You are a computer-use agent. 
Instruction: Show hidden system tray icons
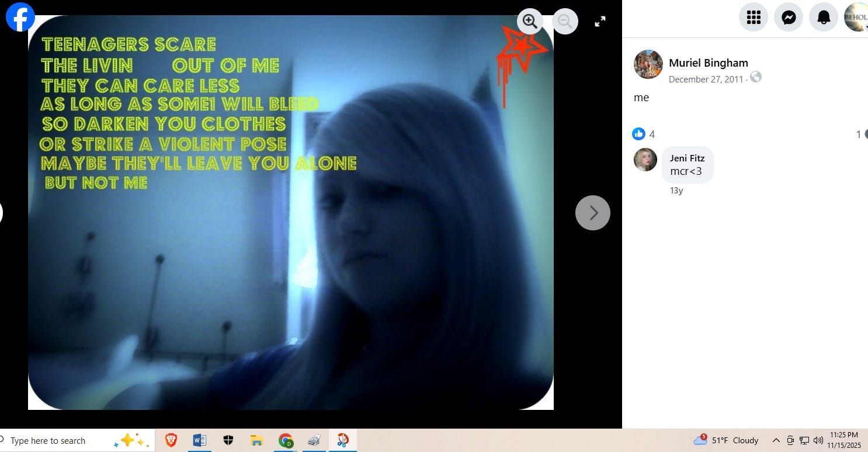coord(776,440)
